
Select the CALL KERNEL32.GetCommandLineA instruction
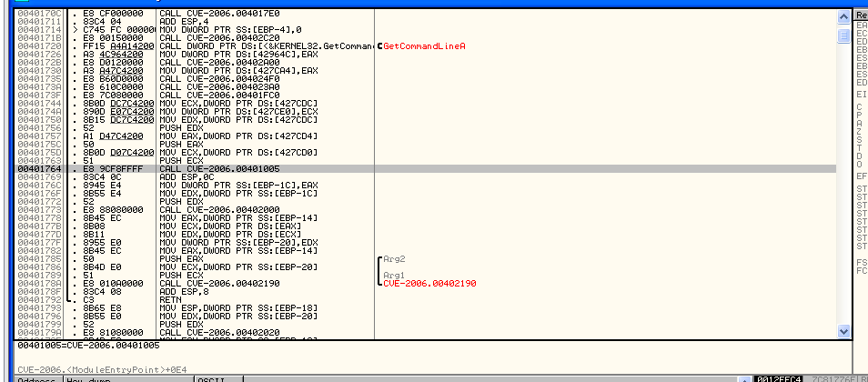click(267, 46)
